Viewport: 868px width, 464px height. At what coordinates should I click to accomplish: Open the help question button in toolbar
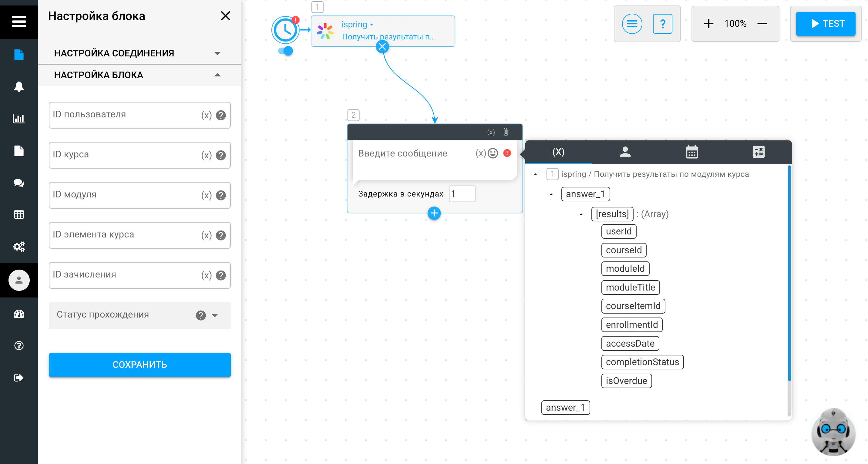[662, 24]
